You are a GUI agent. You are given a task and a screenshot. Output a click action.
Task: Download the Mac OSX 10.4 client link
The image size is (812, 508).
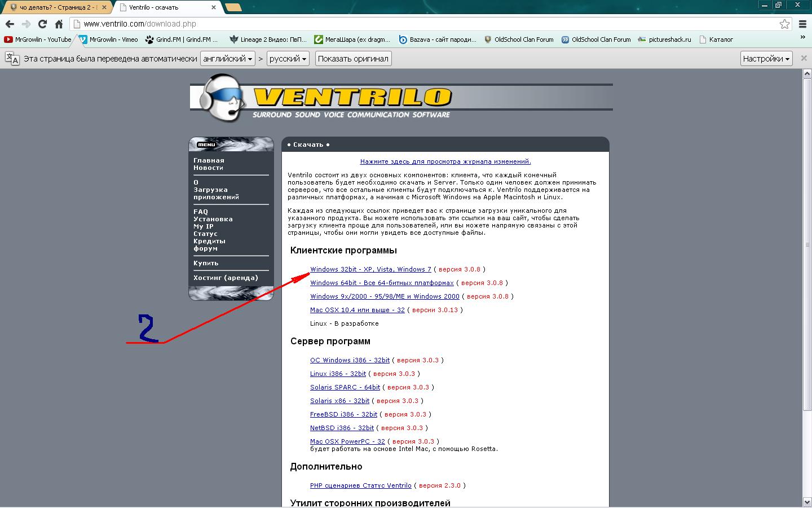tap(358, 310)
